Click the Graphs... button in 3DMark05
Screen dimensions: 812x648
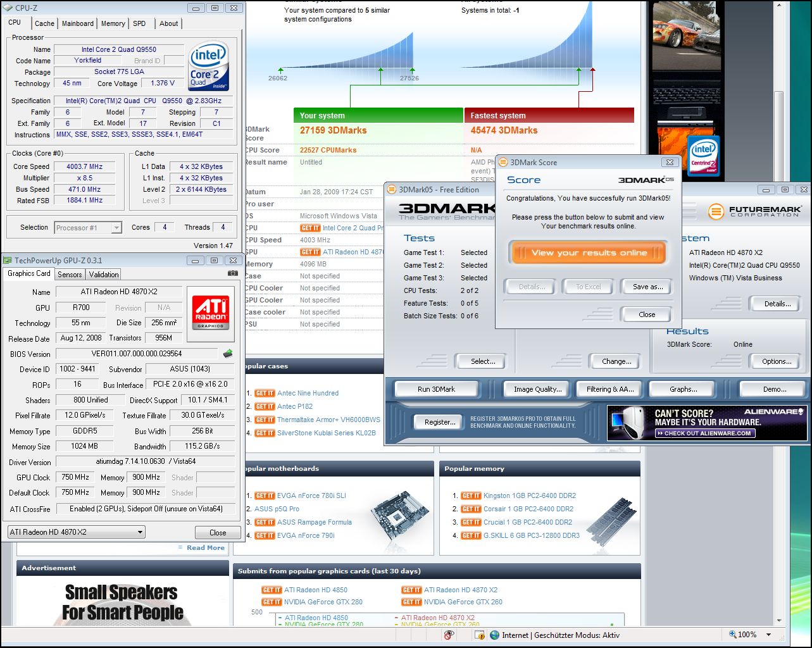[684, 389]
